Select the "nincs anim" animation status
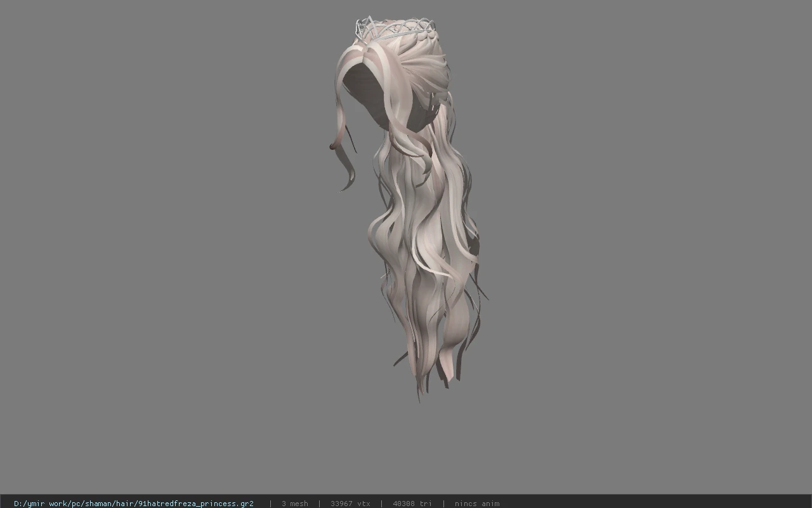The height and width of the screenshot is (508, 812). 477,504
